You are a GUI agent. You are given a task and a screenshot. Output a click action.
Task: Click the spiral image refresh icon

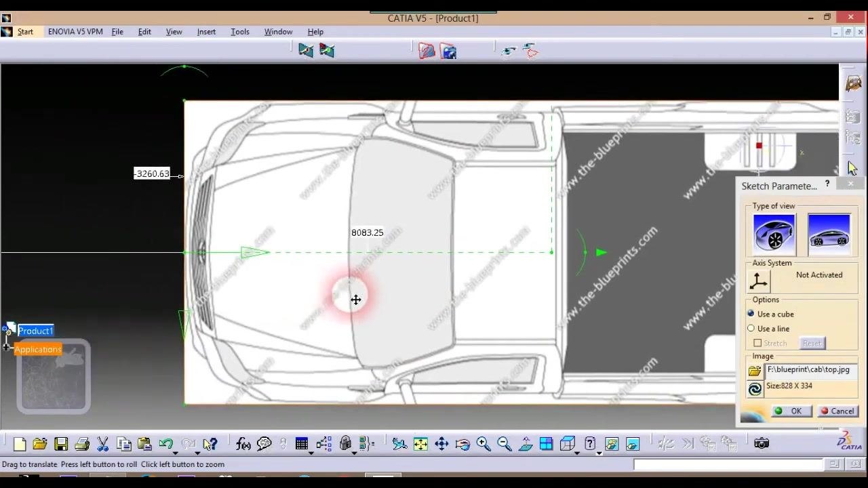pos(755,389)
